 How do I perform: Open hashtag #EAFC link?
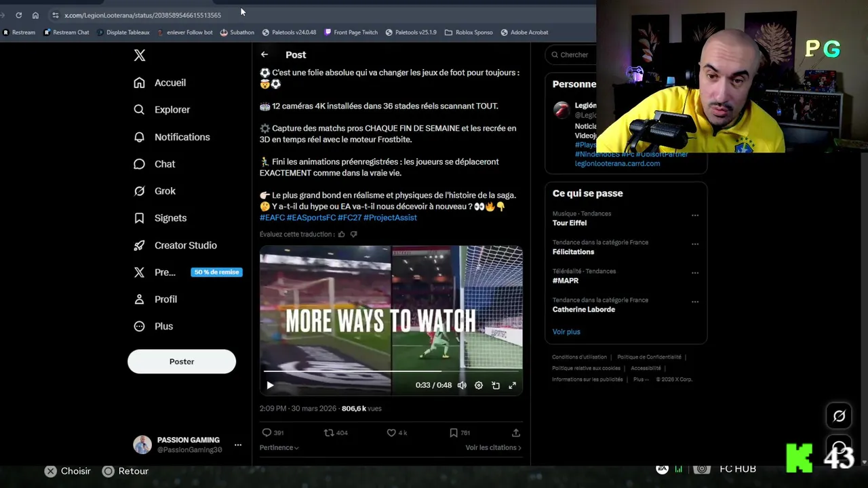click(272, 218)
